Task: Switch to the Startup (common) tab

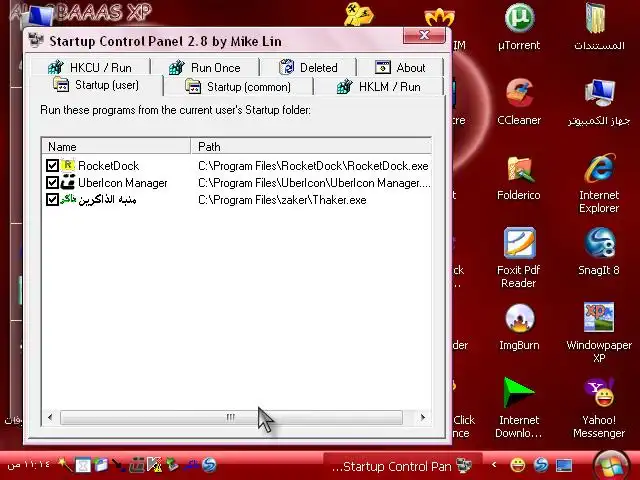Action: coord(238,87)
